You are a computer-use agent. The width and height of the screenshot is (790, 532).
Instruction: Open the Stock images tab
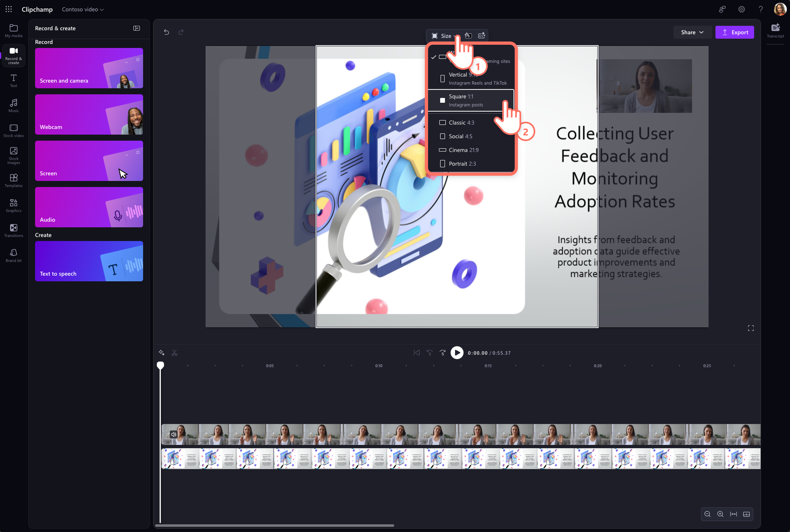pos(14,156)
